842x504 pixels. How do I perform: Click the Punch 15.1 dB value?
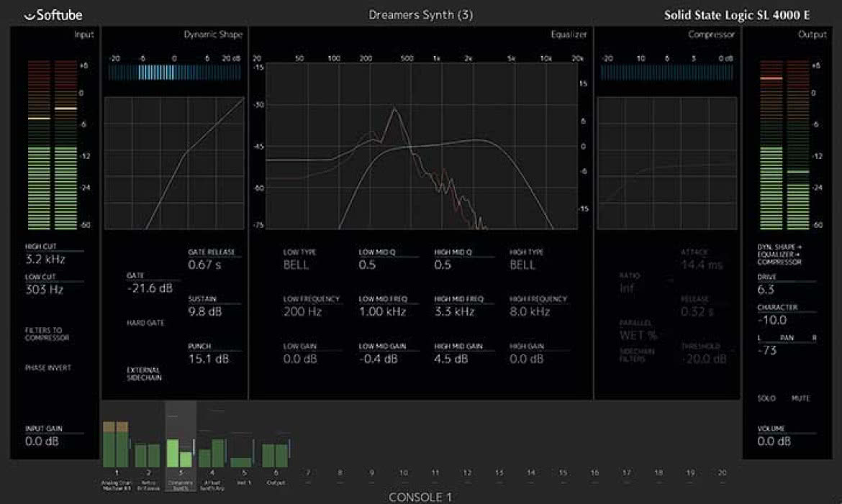tap(209, 359)
